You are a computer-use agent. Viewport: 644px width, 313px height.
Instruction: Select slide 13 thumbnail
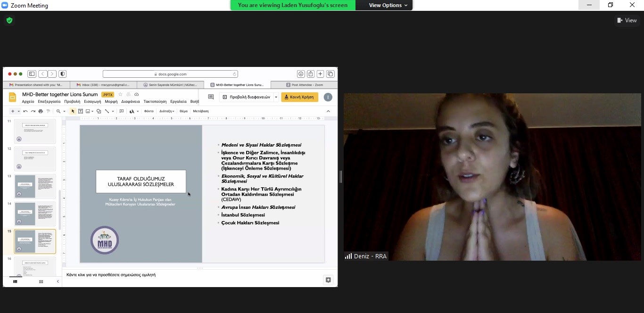pos(35,186)
